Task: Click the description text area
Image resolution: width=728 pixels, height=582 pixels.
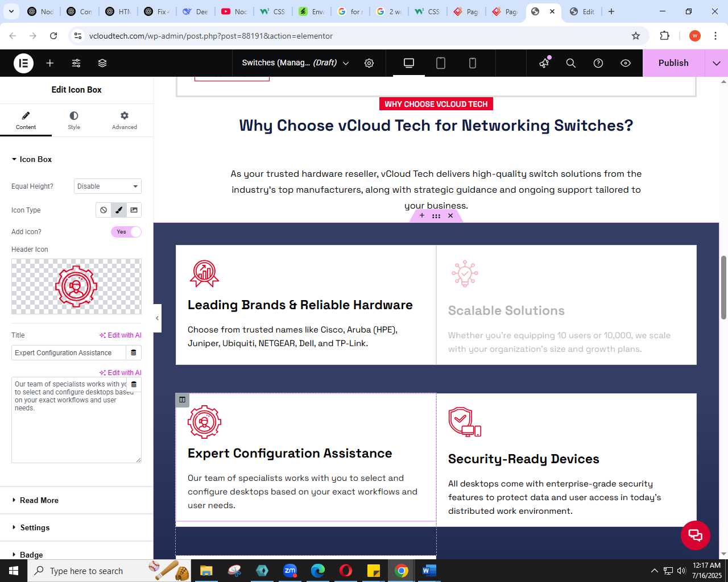Action: click(x=76, y=420)
